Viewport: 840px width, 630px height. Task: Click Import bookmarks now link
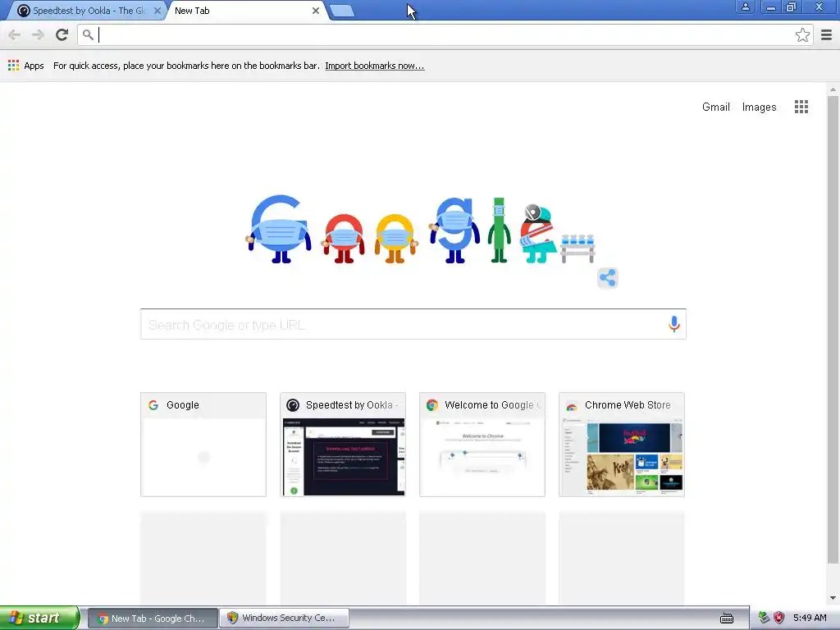(374, 66)
